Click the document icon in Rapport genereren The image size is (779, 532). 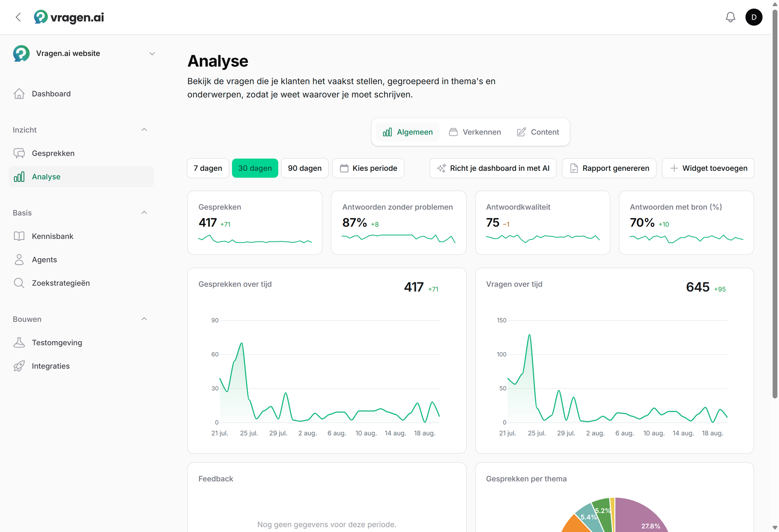tap(574, 169)
